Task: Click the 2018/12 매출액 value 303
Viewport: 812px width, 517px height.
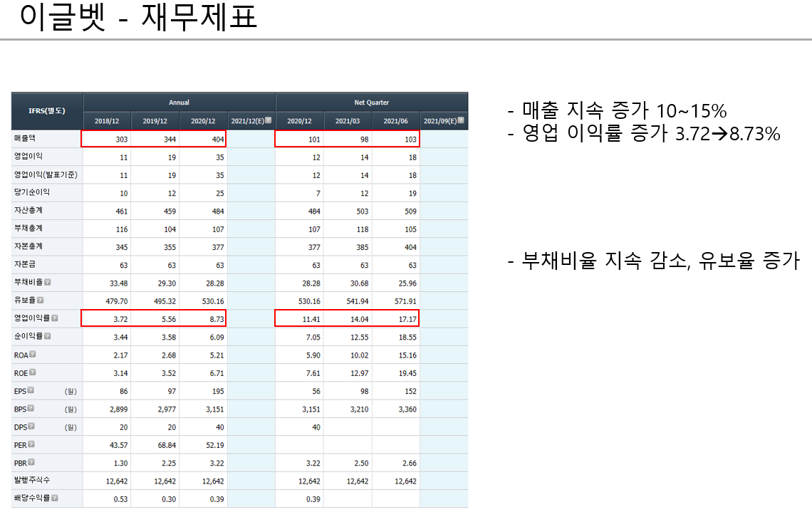Action: point(122,139)
